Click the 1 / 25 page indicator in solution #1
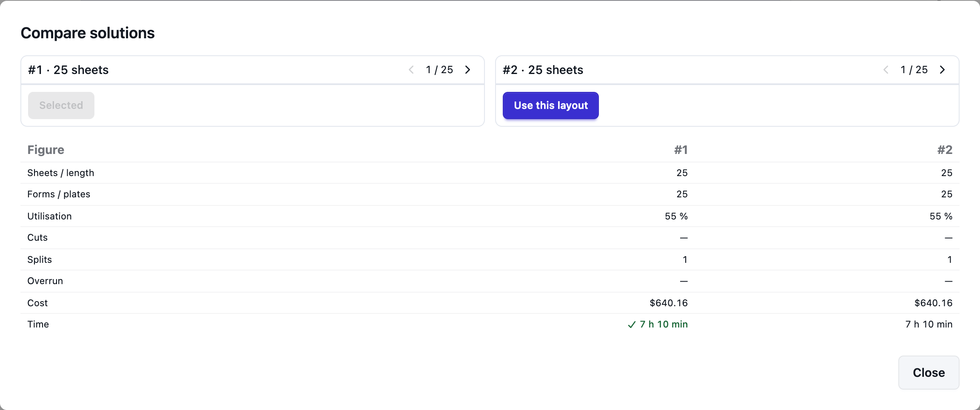The width and height of the screenshot is (980, 410). 439,70
